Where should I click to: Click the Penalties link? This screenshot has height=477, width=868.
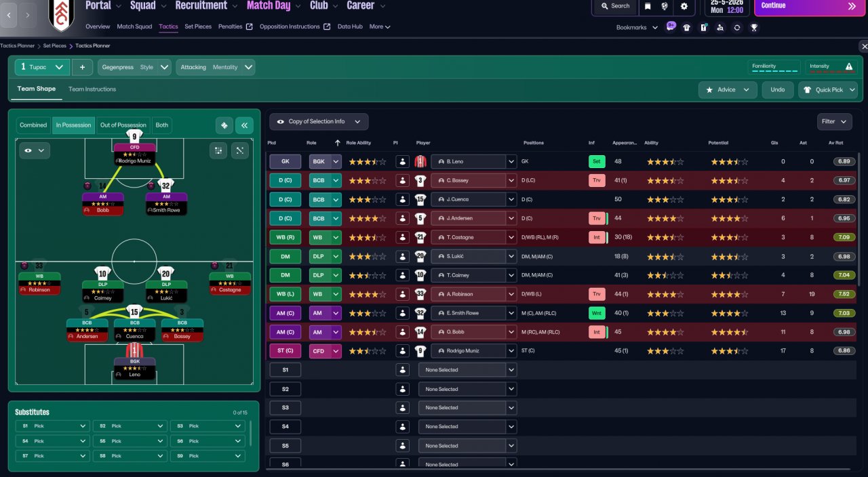235,27
